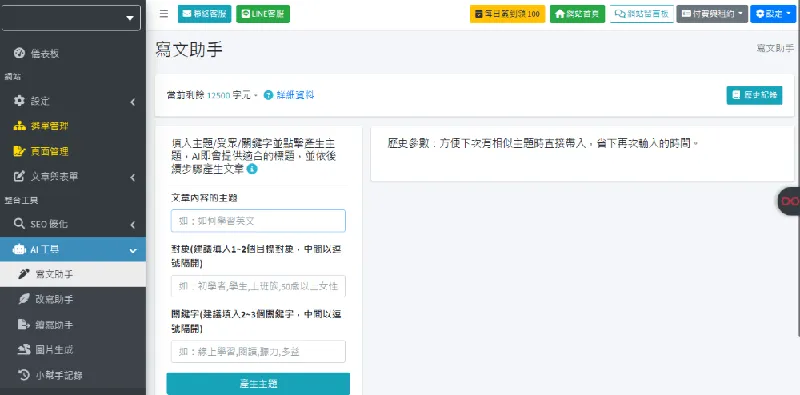Viewport: 800px width, 395px height.
Task: Click the 寫文助手 breadcrumb at top right
Action: (x=775, y=48)
